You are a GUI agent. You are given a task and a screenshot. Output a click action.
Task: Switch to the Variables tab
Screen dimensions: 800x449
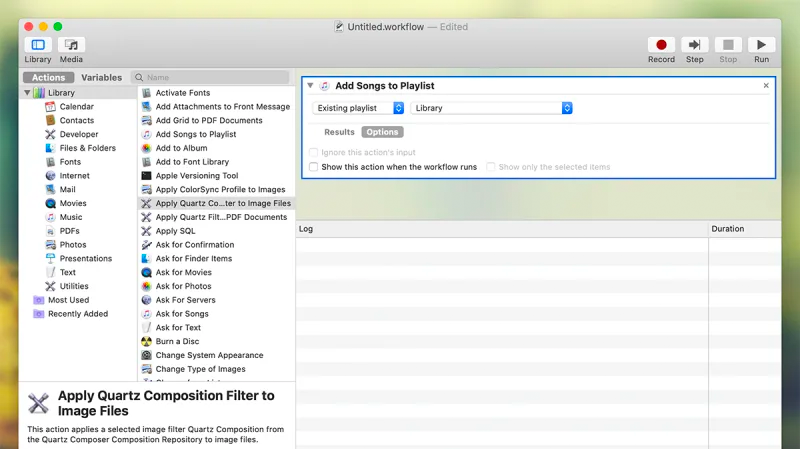[x=102, y=78]
